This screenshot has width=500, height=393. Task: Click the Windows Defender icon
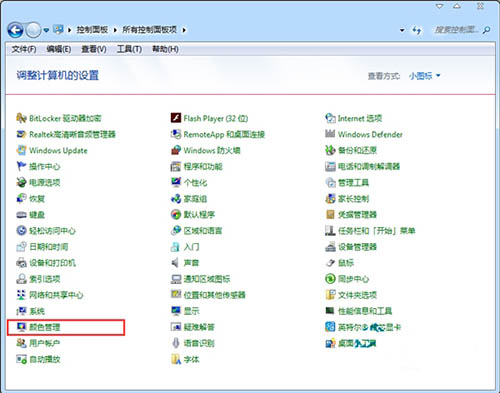point(330,134)
